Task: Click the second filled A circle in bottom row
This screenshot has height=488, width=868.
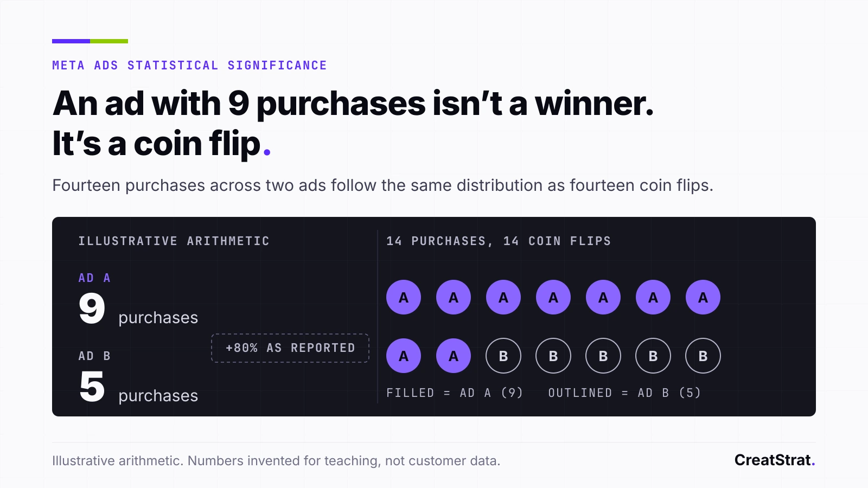Action: click(454, 356)
